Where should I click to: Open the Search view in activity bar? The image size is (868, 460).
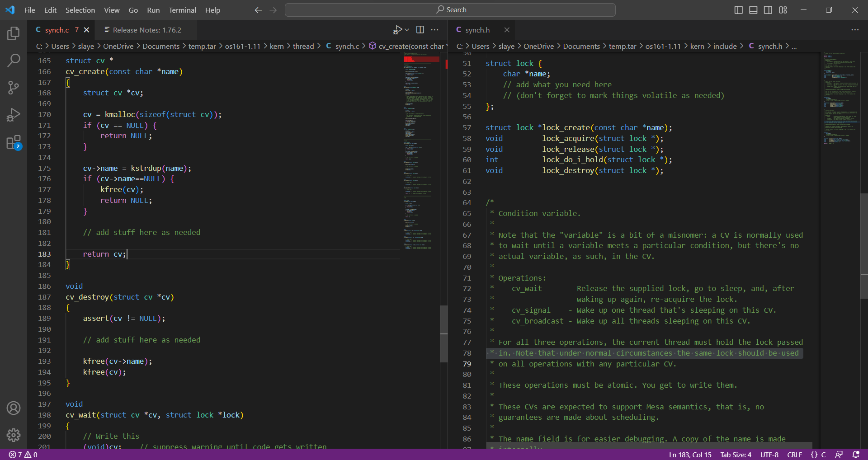click(14, 60)
